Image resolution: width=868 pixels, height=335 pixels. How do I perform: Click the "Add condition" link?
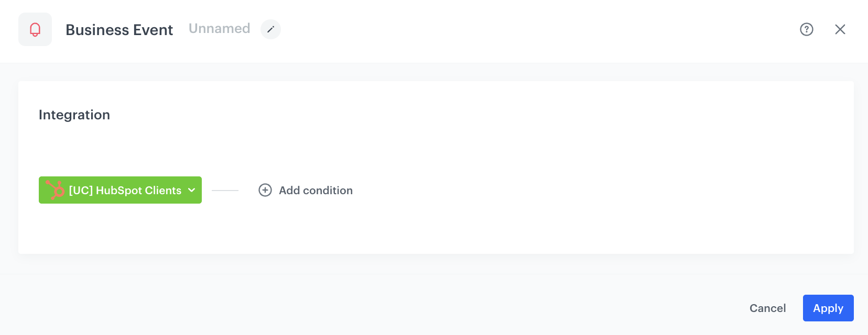(315, 191)
